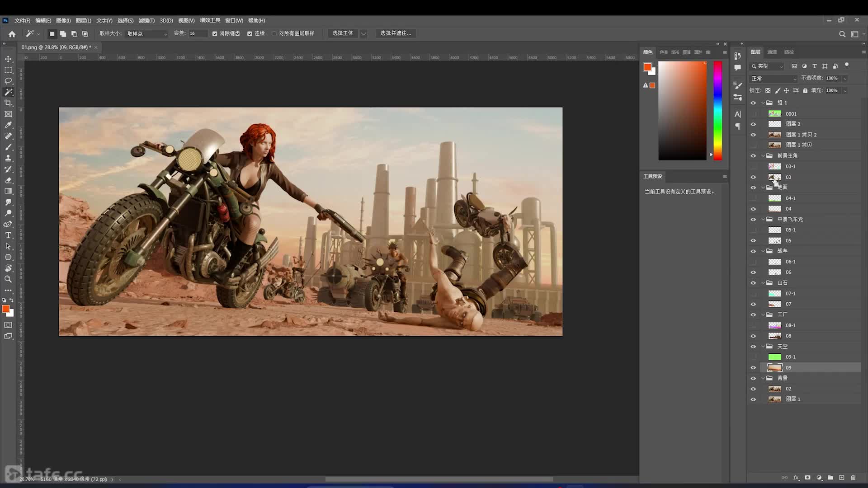Select the Eyedropper tool
Screen dimensions: 868x488
point(8,125)
